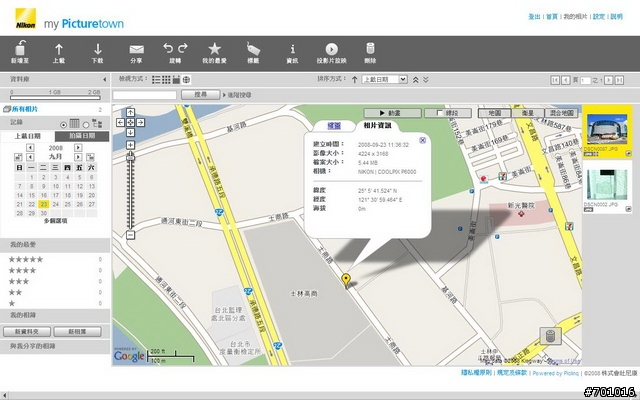
Task: Switch map to 地圖 mode
Action: click(x=494, y=113)
